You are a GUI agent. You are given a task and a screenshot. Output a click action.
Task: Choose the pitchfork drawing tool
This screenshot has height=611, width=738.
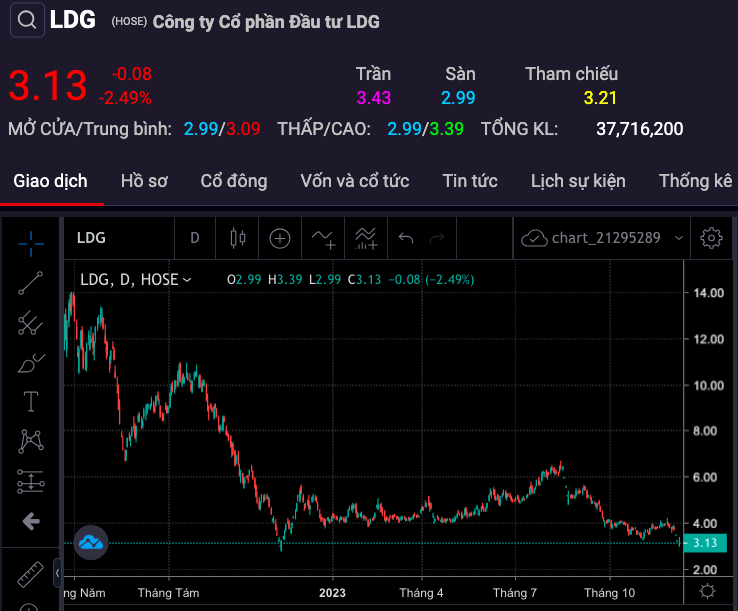tap(31, 323)
